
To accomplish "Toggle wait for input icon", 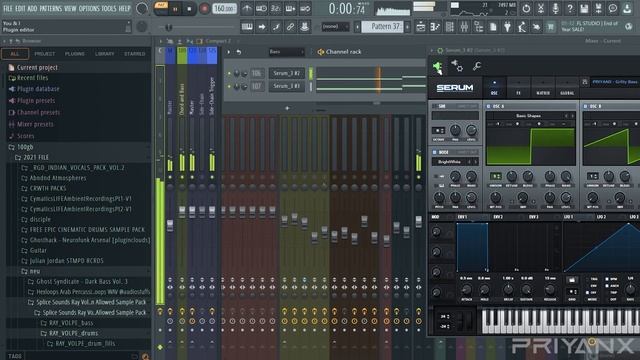I will coord(261,8).
